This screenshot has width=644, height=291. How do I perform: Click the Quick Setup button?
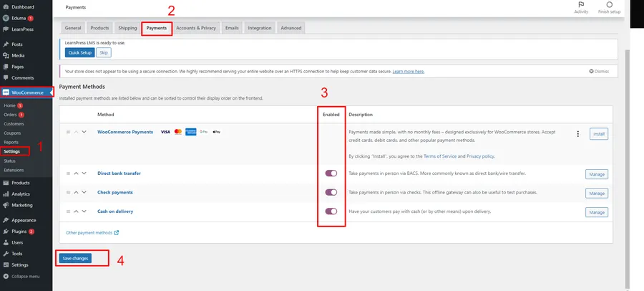pyautogui.click(x=79, y=53)
